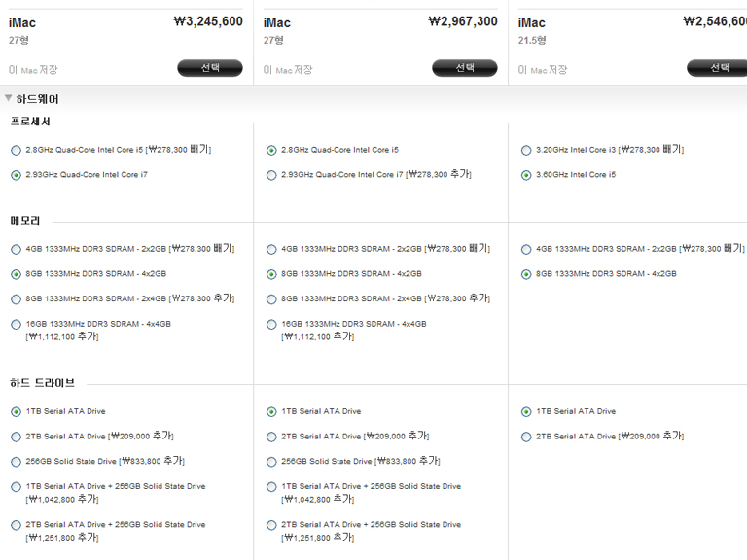Select 1TB Serial ATA Drive for 21.5형 iMac
Image resolution: width=747 pixels, height=560 pixels.
tap(526, 412)
